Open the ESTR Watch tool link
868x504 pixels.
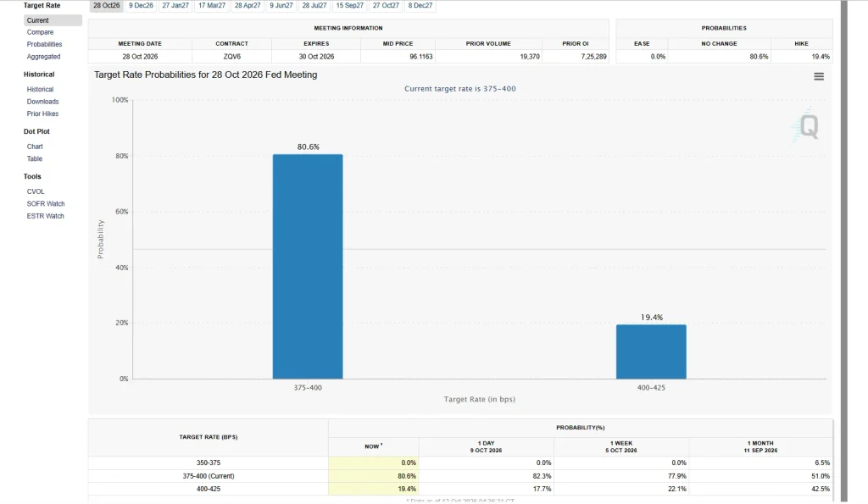point(46,216)
